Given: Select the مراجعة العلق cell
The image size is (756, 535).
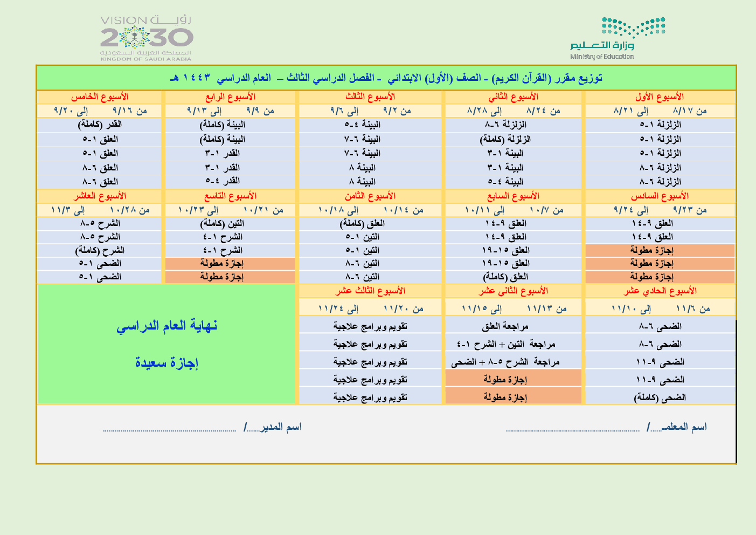Looking at the screenshot, I should (505, 326).
